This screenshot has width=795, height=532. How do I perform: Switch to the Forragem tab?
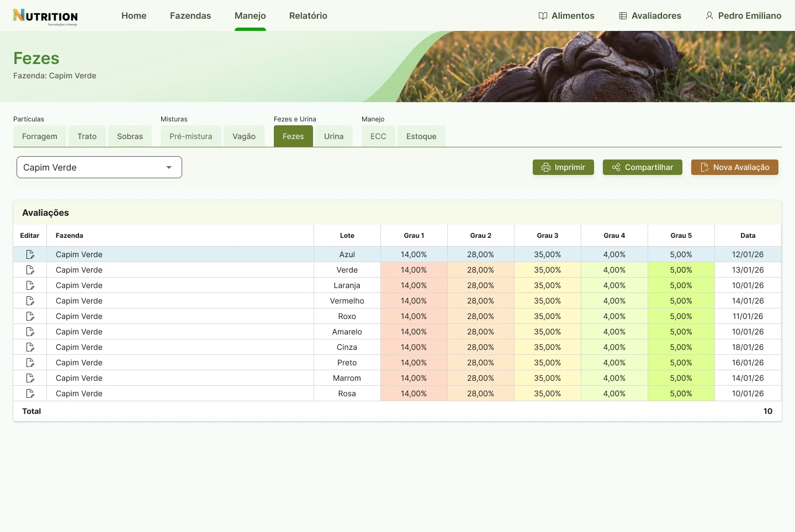click(40, 136)
